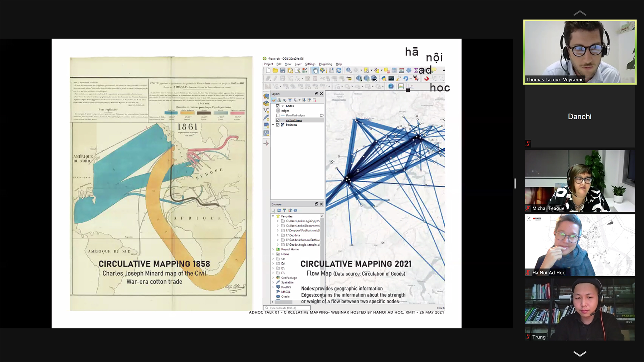Screen dimensions: 644x362
Task: Select the edges layer row
Action: coord(297,111)
